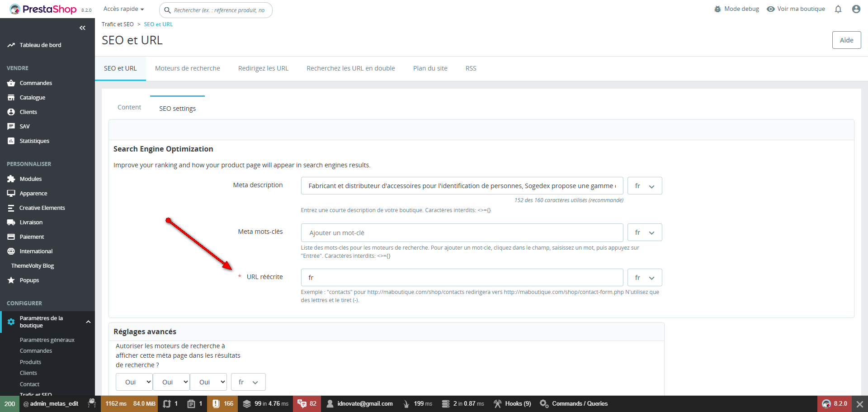Viewport: 868px width, 412px height.
Task: Switch to the Moteurs de recherche tab
Action: (188, 68)
